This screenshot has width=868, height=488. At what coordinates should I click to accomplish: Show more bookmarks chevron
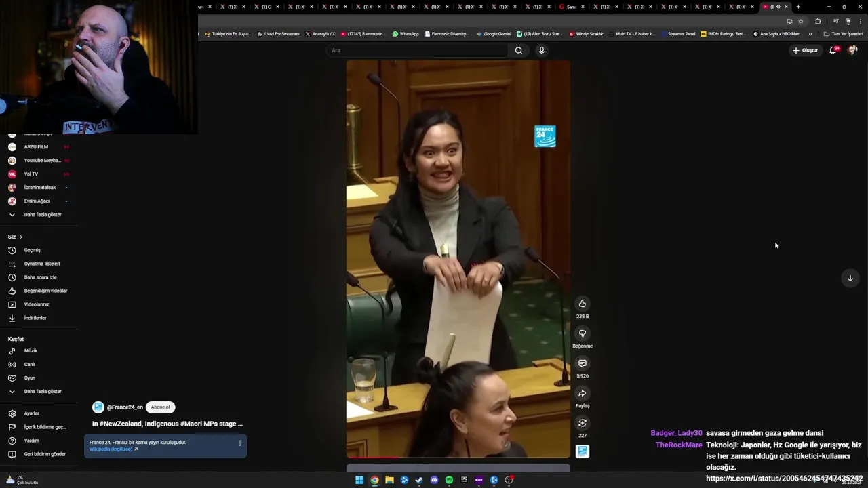[x=810, y=34]
